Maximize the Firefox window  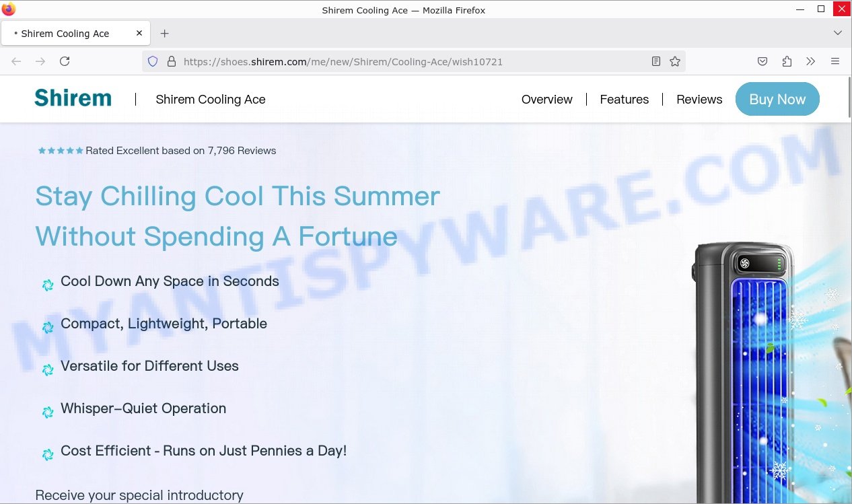click(821, 9)
